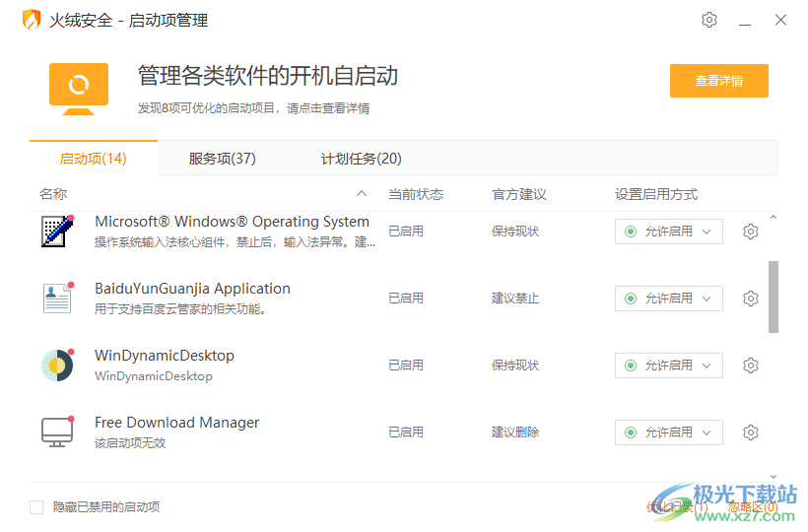Sort list by 名称 column arrow
The width and height of the screenshot is (808, 532).
362,194
